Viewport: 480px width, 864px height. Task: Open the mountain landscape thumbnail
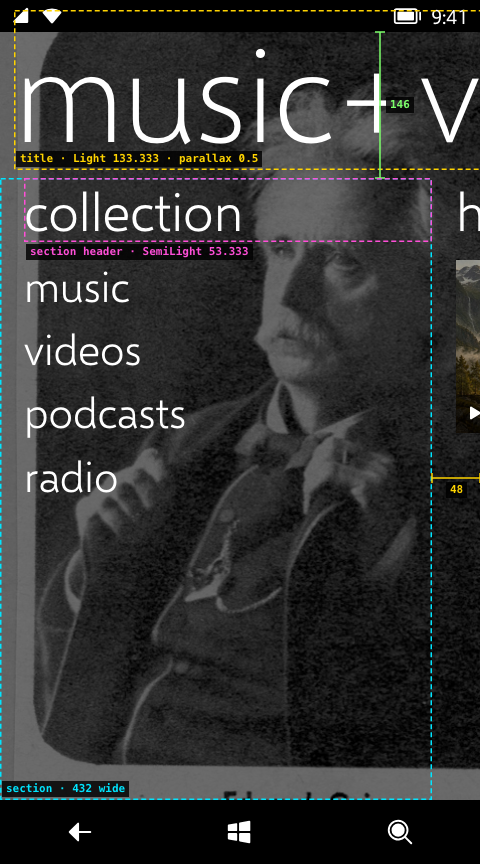click(x=468, y=346)
